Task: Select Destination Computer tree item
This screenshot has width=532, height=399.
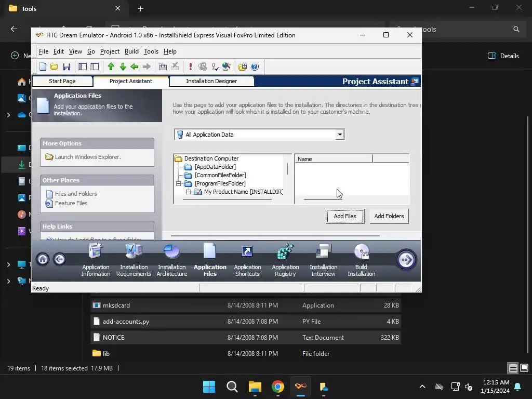Action: click(211, 158)
